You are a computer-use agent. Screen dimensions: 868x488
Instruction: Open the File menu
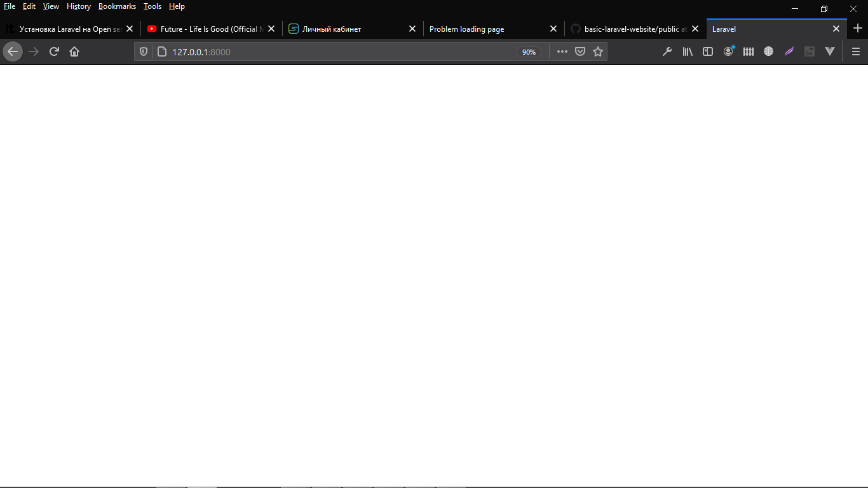[x=10, y=6]
